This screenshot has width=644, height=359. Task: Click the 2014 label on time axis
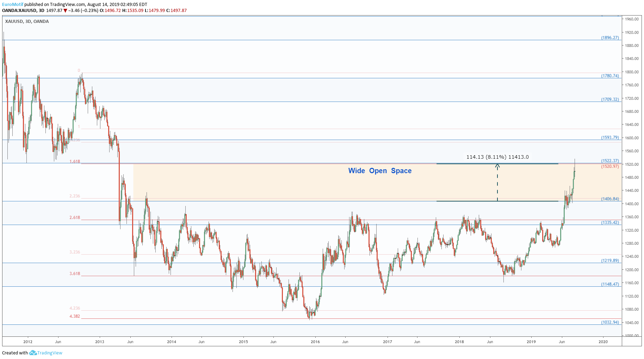172,342
